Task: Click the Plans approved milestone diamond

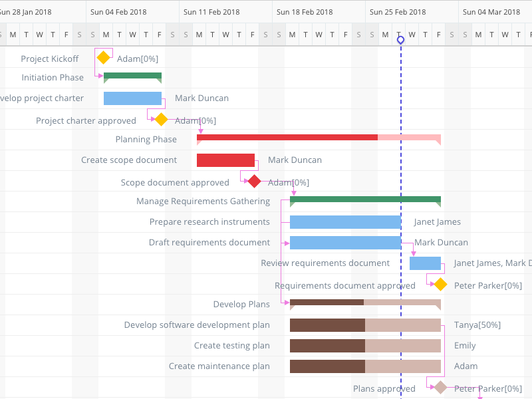Action: coord(440,387)
